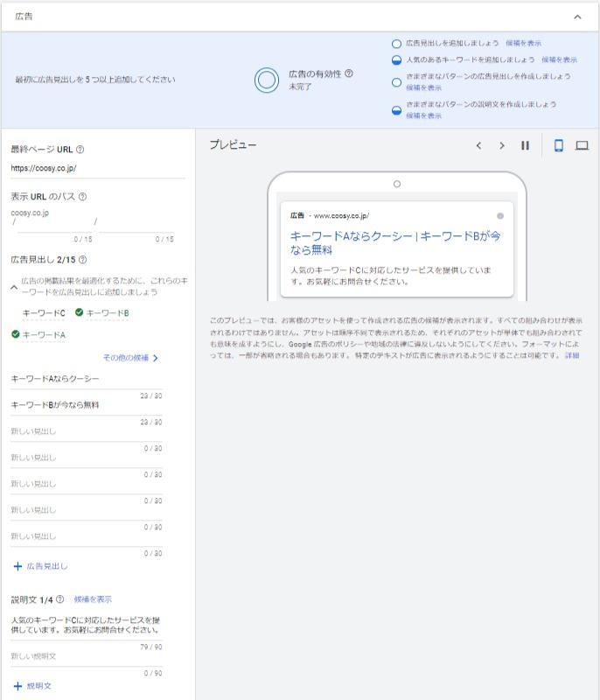
Task: Click the 未完了 status text
Action: [300, 87]
